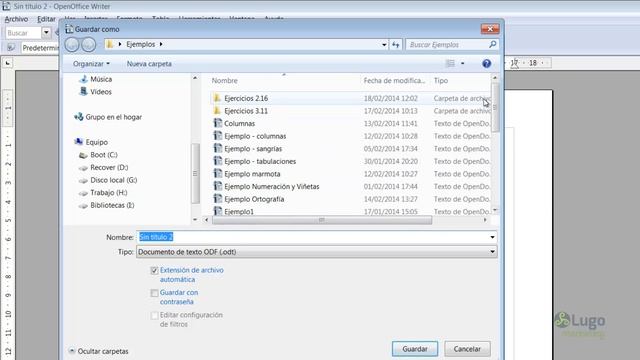Click the horizontal scrollbar of the file list
This screenshot has width=640, height=360.
[x=322, y=220]
